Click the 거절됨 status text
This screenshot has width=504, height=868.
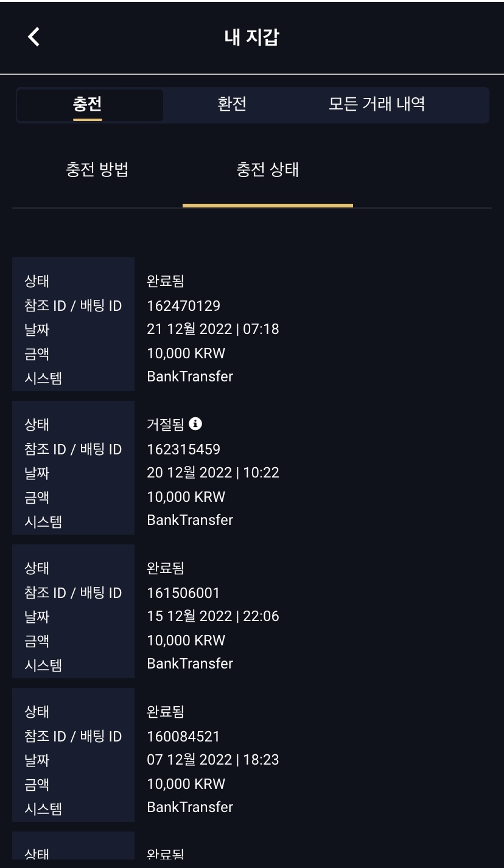point(166,424)
